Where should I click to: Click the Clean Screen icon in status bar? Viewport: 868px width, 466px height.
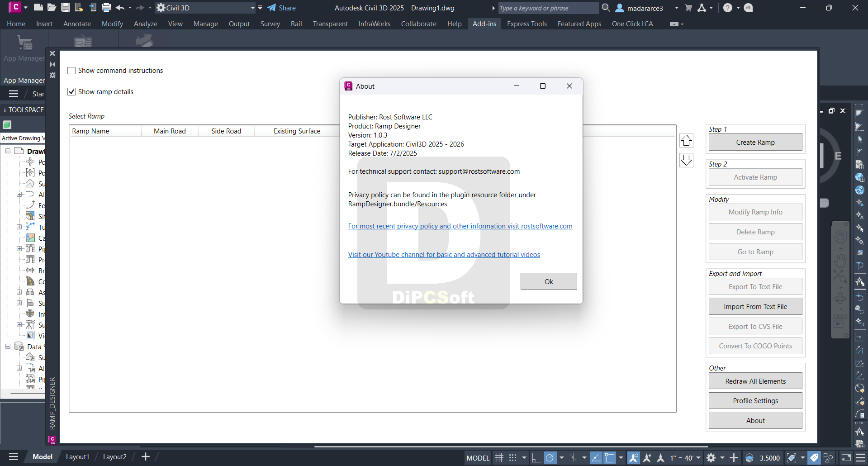point(846,458)
